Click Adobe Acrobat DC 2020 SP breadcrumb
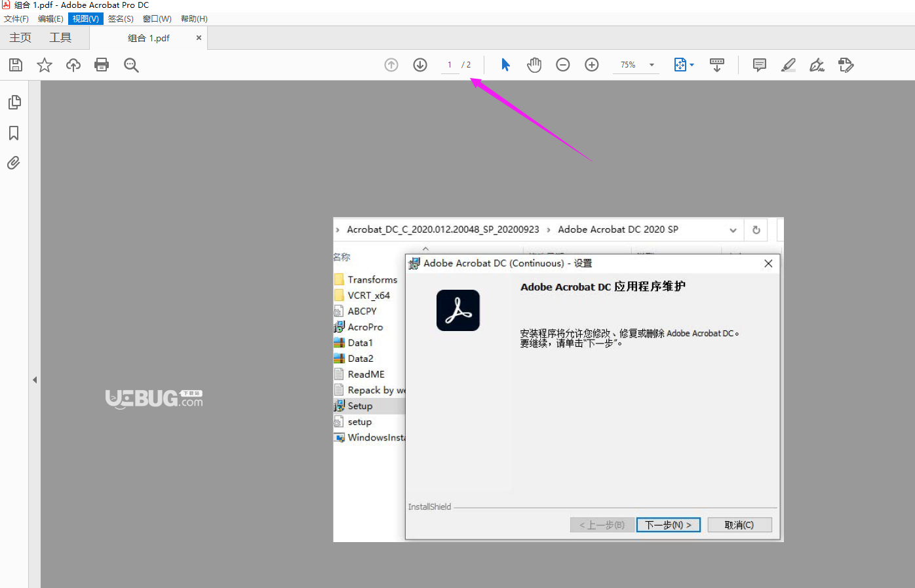 click(618, 229)
